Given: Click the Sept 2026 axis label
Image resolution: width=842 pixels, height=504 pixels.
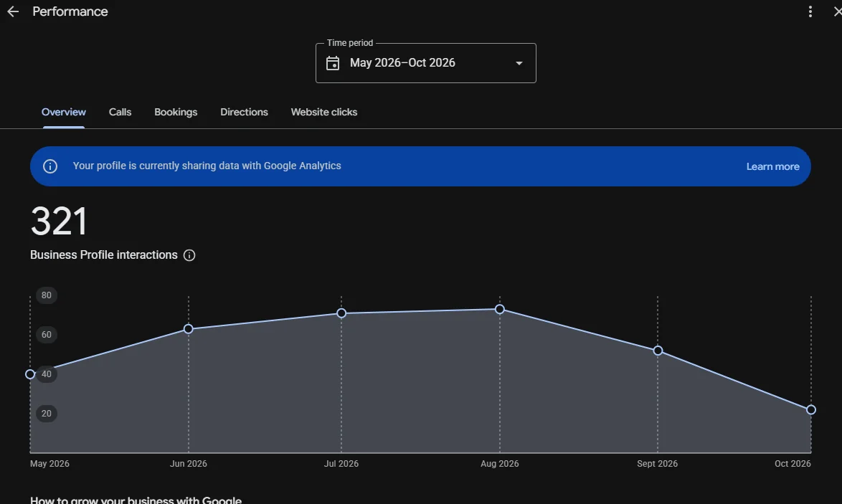Looking at the screenshot, I should [x=657, y=464].
